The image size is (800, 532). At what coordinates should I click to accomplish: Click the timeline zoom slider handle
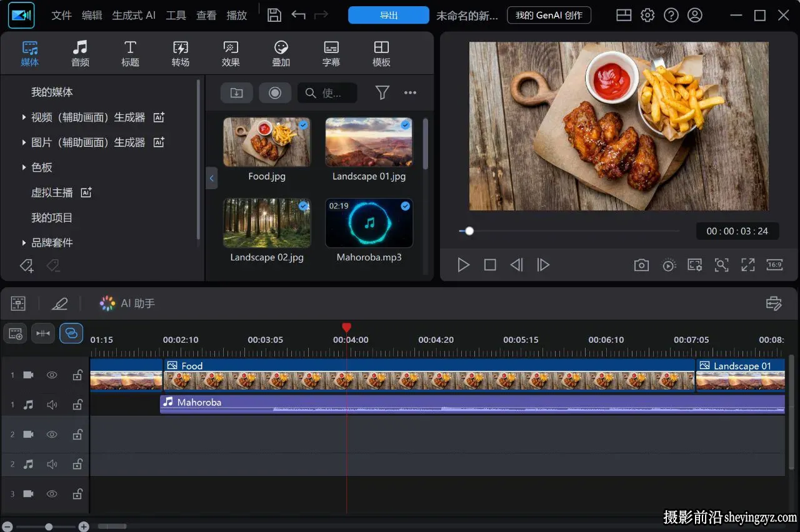pyautogui.click(x=49, y=526)
